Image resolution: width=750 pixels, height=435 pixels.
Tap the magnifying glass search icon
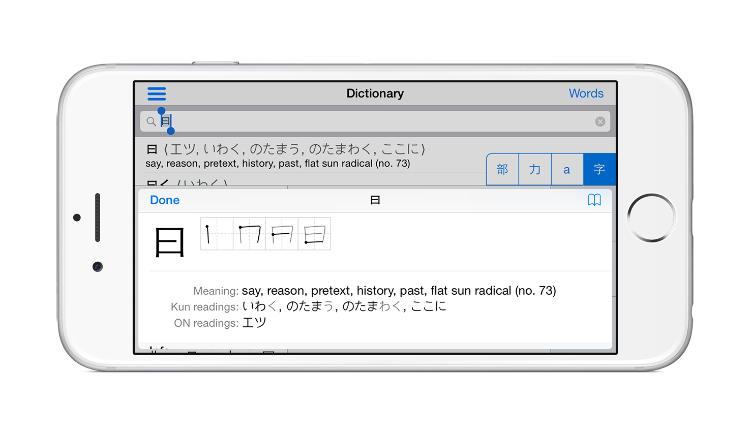pos(150,122)
